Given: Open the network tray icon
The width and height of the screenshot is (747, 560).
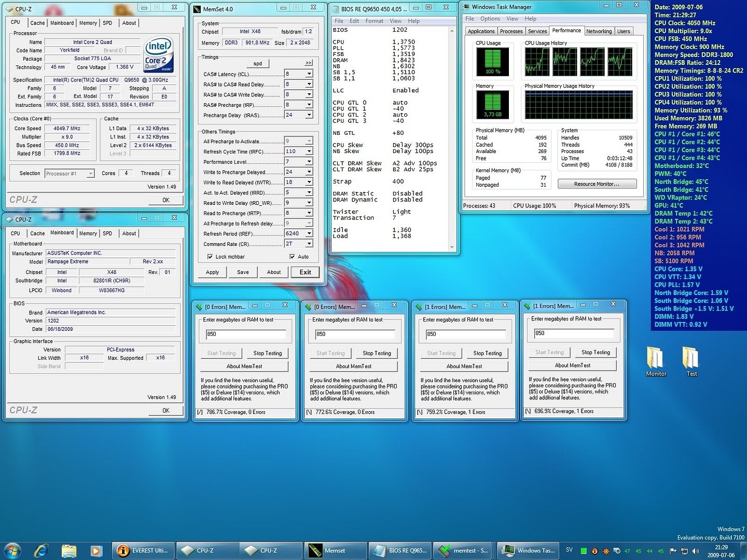Looking at the screenshot, I should click(685, 551).
